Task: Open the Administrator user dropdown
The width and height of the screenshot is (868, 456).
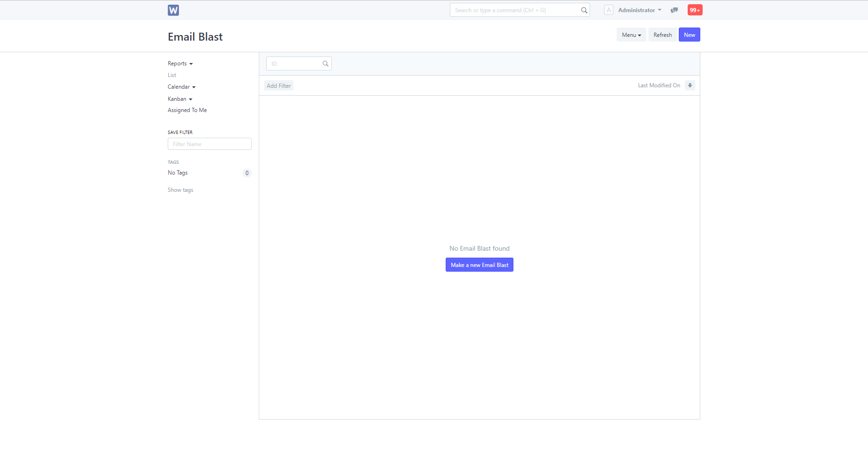Action: pos(640,10)
